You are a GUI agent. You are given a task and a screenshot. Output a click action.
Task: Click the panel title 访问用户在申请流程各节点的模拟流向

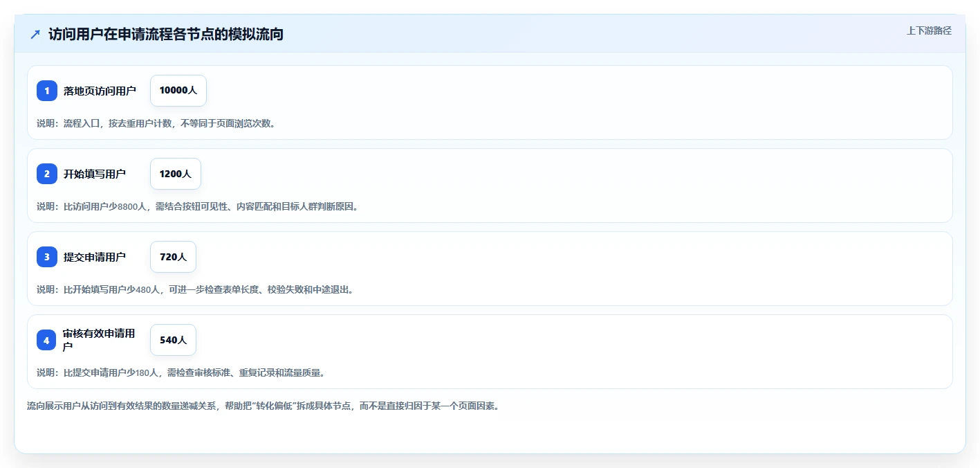(166, 34)
